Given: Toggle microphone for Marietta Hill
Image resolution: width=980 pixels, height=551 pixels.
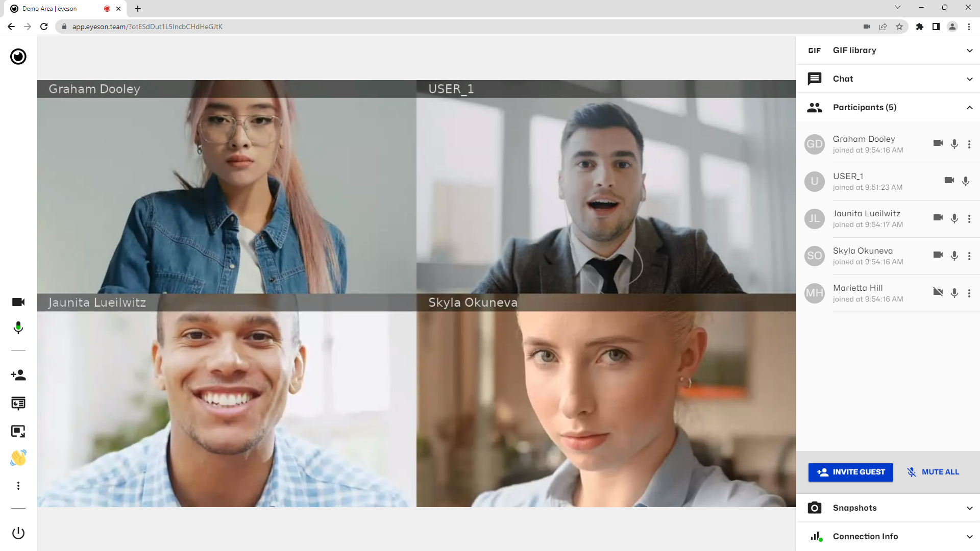Looking at the screenshot, I should (x=955, y=292).
